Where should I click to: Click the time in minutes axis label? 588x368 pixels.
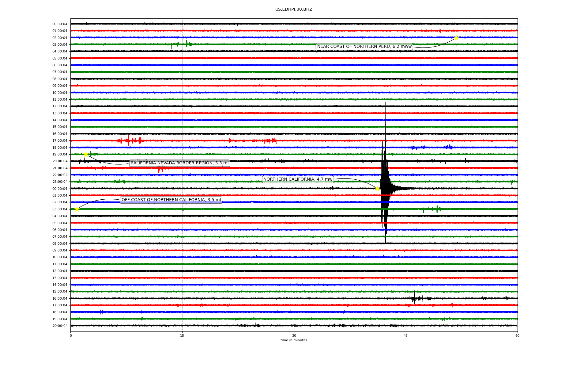(x=293, y=340)
